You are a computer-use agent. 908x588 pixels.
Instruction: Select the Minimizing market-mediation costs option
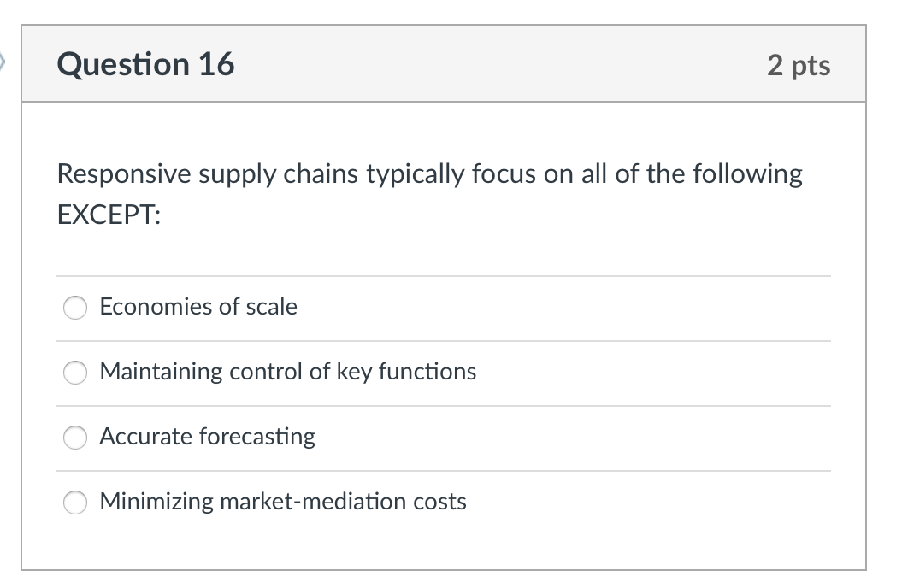click(x=74, y=503)
